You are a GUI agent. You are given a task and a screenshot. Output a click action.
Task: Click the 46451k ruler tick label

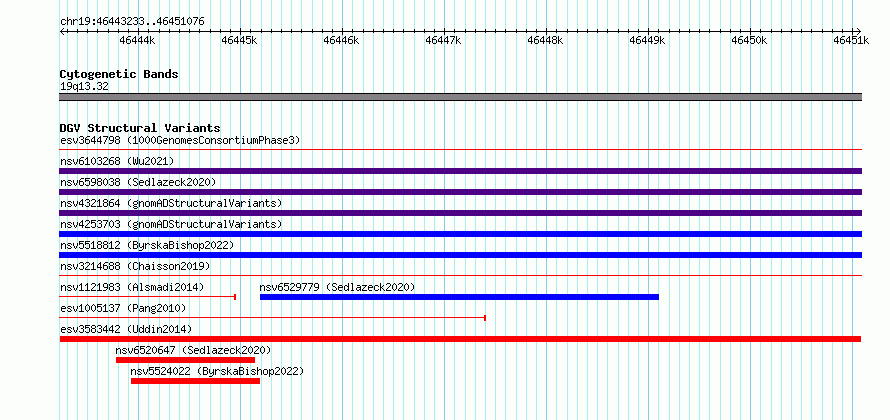point(851,40)
